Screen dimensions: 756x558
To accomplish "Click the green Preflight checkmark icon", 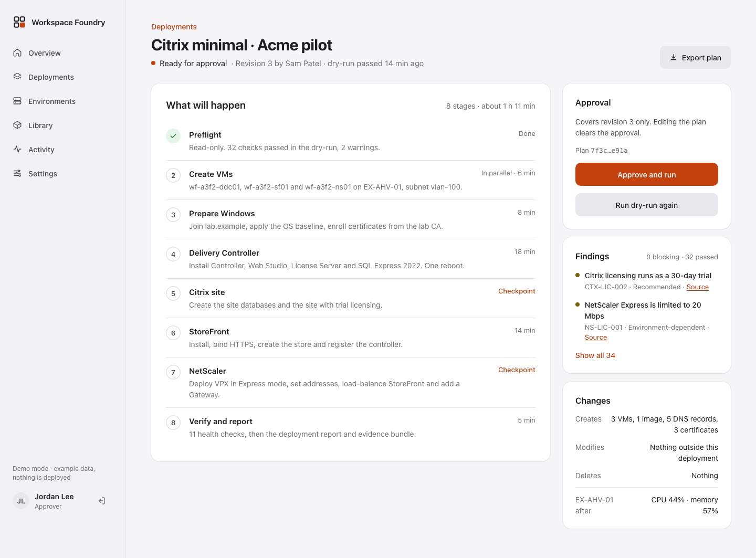I will [x=173, y=136].
